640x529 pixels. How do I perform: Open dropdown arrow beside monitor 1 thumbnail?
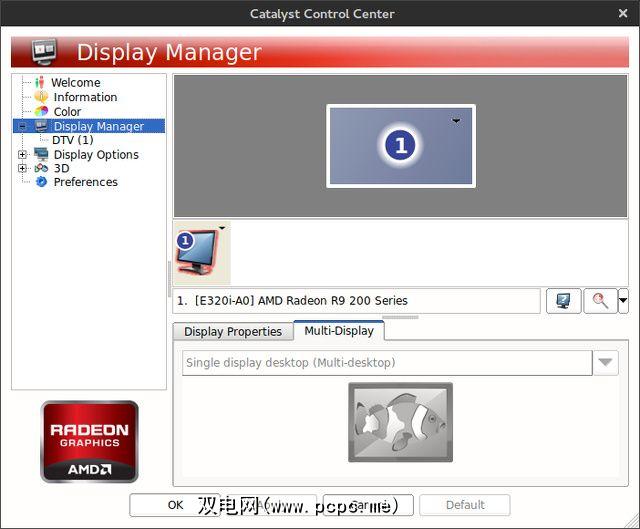coord(222,228)
